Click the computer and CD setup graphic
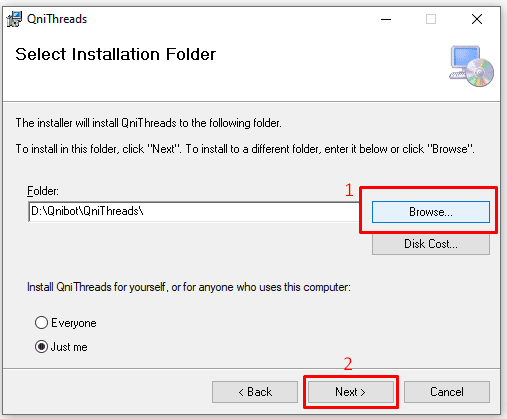This screenshot has height=419, width=507. point(471,66)
